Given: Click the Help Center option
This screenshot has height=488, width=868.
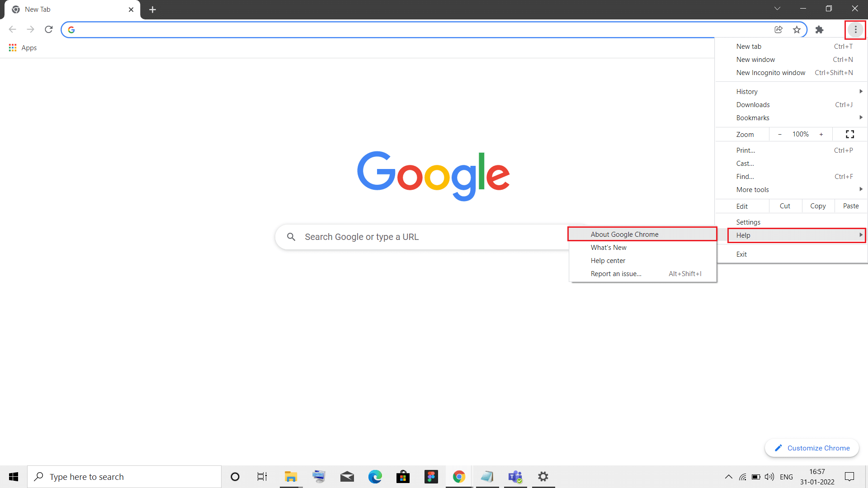Looking at the screenshot, I should click(x=608, y=260).
